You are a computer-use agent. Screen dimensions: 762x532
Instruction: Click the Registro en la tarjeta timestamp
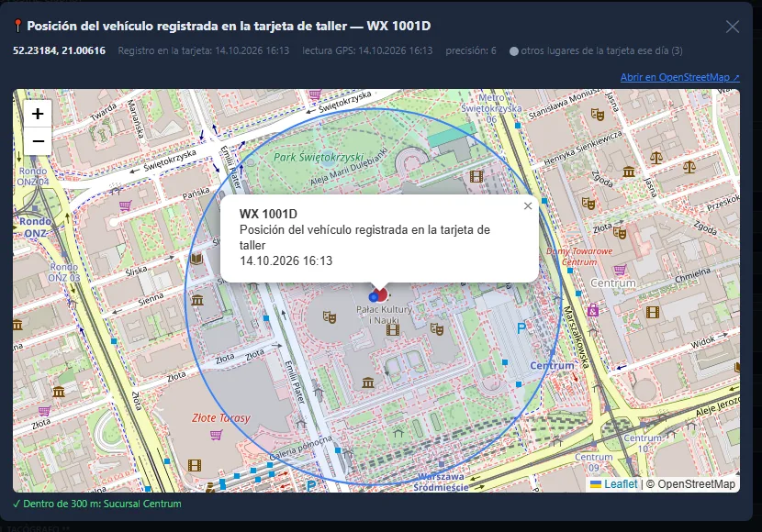pos(204,50)
